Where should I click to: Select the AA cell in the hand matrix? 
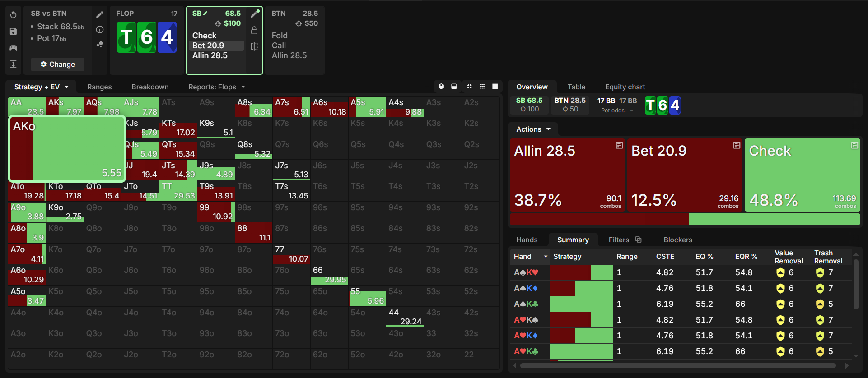[x=27, y=106]
